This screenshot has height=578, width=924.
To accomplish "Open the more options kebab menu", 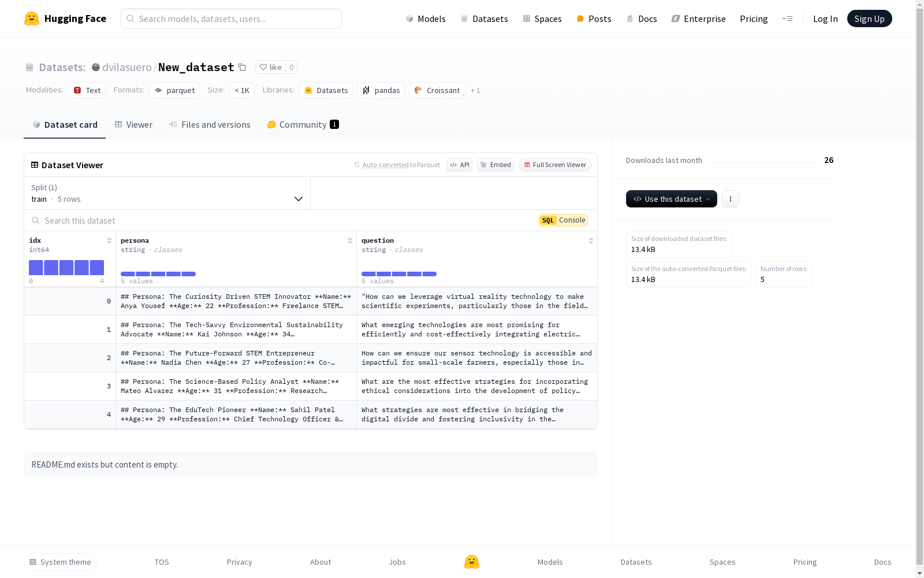I will [731, 199].
